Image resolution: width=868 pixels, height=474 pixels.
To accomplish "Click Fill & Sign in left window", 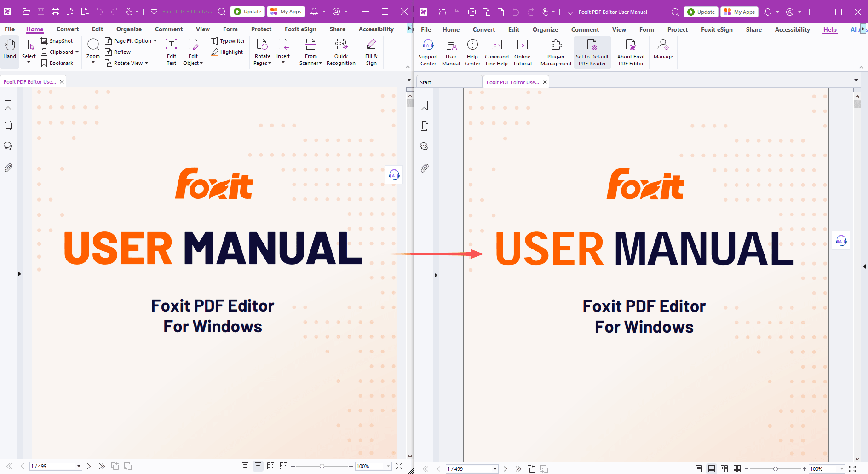I will coord(371,52).
